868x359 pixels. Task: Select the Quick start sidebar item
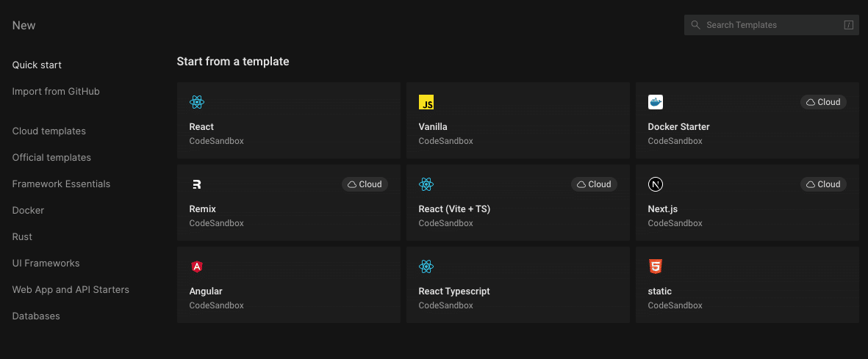(37, 65)
